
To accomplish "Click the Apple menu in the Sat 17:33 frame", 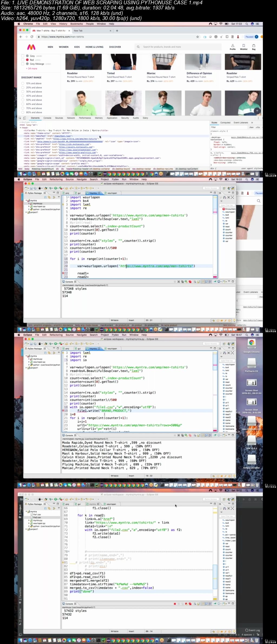I will 19,24.
